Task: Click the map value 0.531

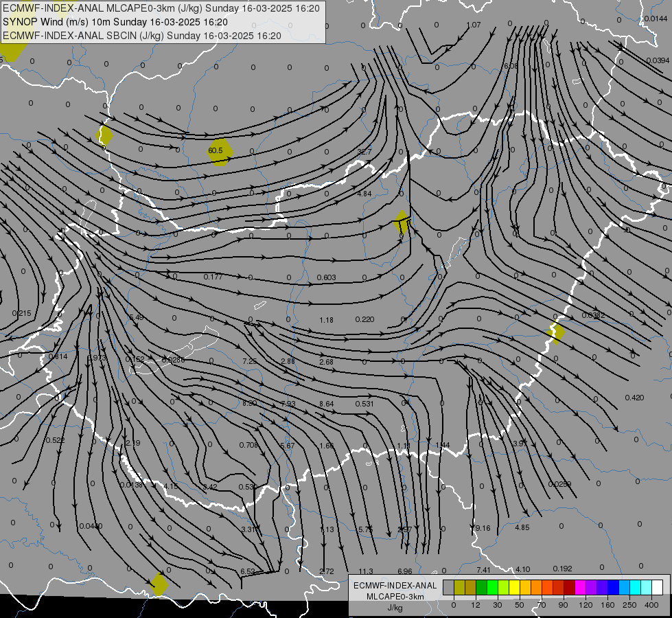Action: 364,404
